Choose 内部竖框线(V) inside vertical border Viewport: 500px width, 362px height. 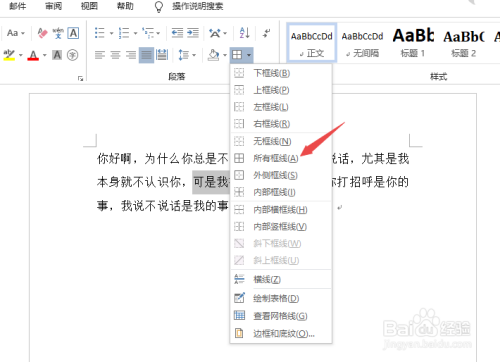point(281,227)
